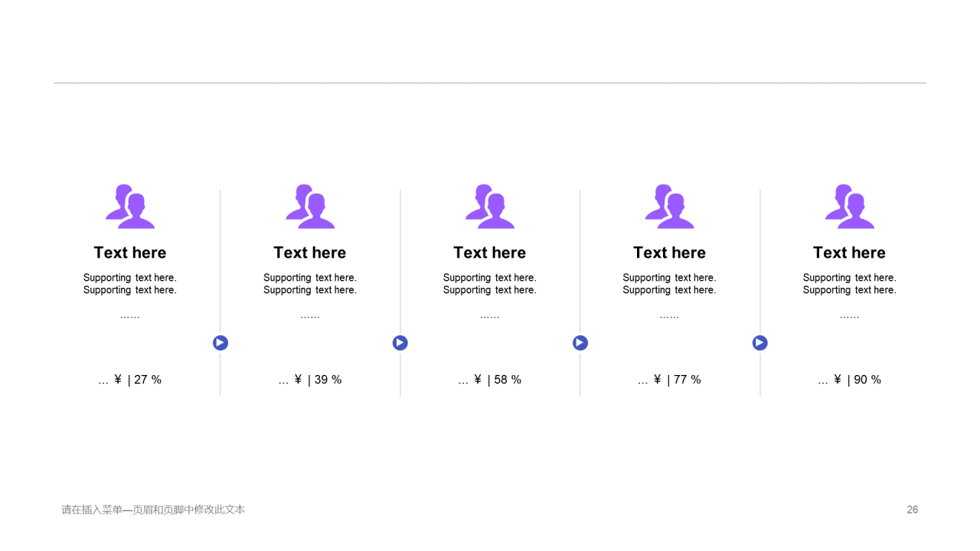Select the second purple users icon
This screenshot has height=551, width=980.
[x=310, y=207]
